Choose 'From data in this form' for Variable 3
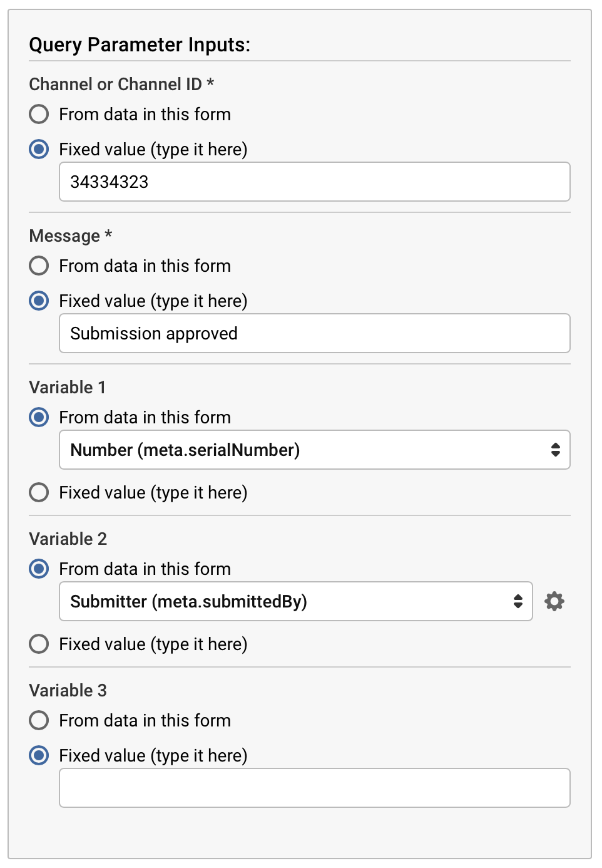 (39, 720)
